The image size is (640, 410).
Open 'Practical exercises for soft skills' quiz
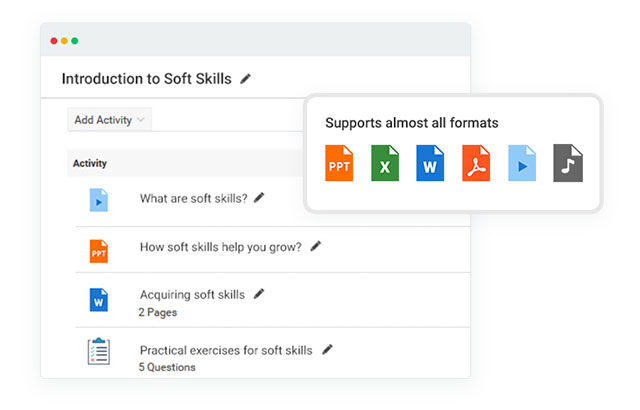click(226, 351)
